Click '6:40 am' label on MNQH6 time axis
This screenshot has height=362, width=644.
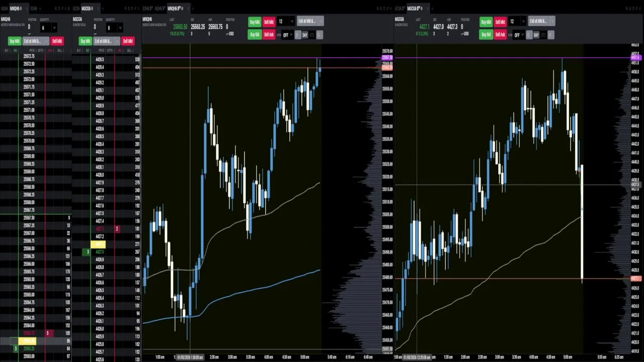(368, 357)
